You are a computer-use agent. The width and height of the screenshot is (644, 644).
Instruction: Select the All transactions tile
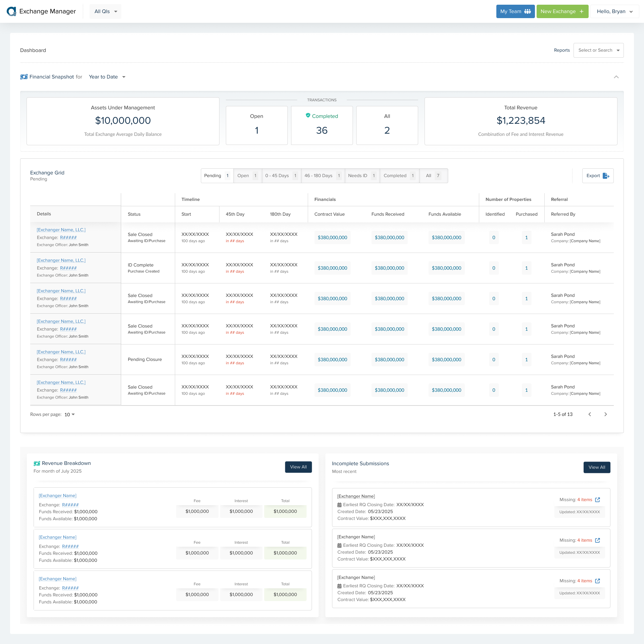tap(387, 125)
